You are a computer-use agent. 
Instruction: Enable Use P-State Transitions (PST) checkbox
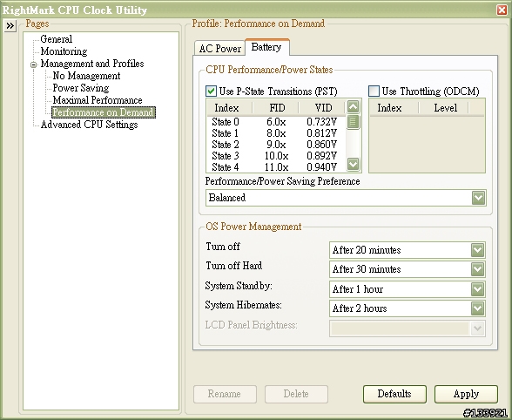[211, 91]
